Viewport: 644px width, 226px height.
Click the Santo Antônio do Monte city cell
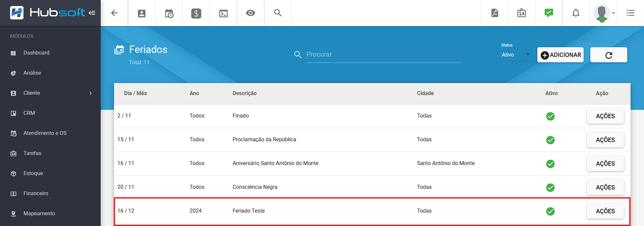[x=446, y=163]
